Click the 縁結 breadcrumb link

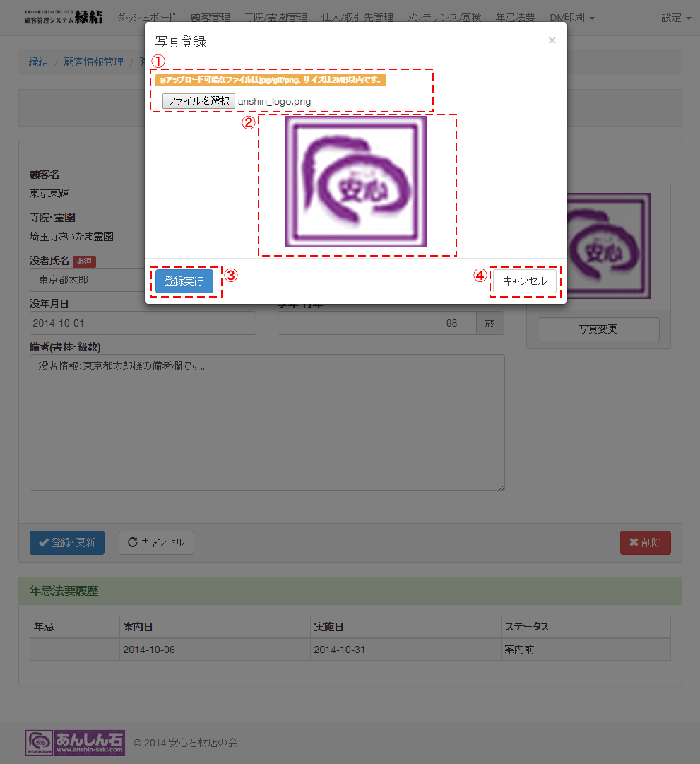tap(38, 62)
